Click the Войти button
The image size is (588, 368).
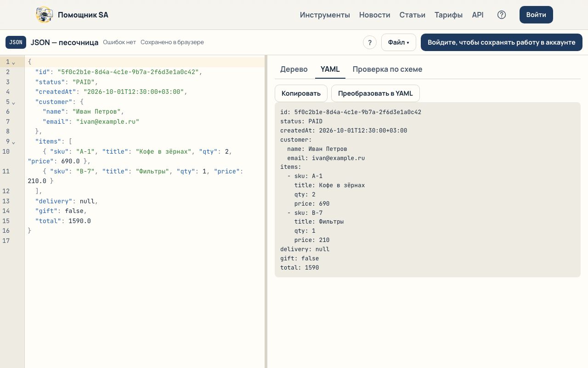[536, 15]
